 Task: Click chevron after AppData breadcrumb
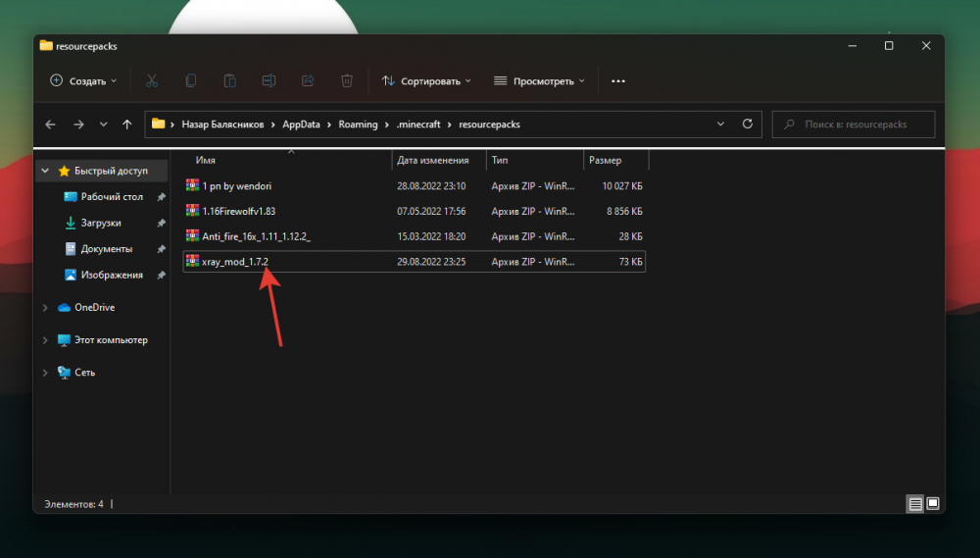pos(329,125)
